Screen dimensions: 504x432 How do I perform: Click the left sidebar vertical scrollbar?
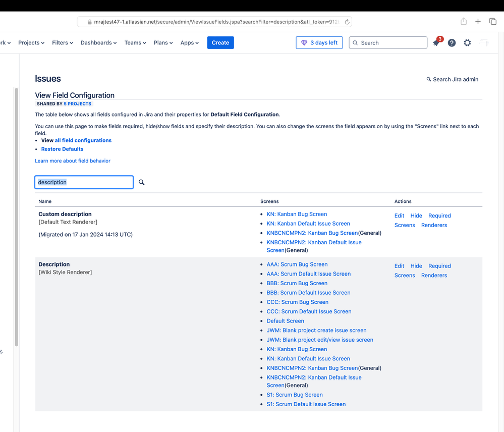[x=16, y=217]
